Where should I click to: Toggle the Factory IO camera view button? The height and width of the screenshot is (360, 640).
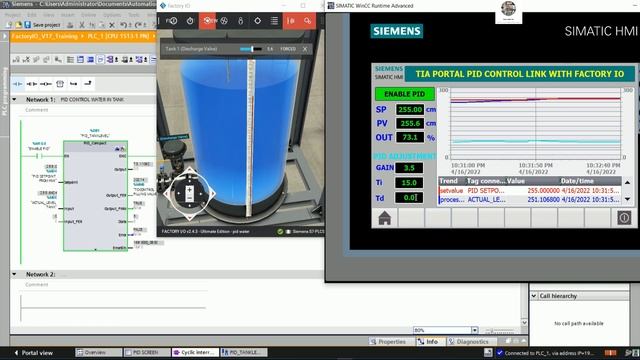(207, 20)
